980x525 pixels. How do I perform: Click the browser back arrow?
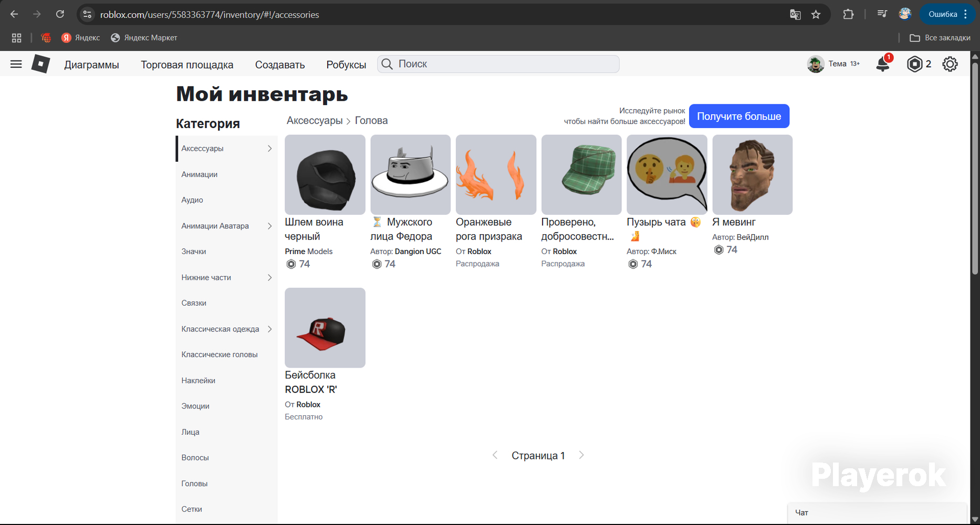click(x=14, y=14)
